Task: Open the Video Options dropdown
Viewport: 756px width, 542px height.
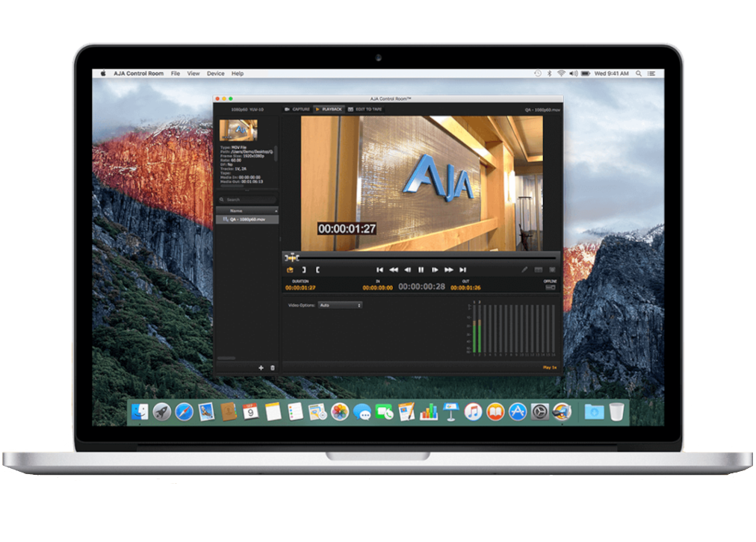Action: (x=340, y=305)
